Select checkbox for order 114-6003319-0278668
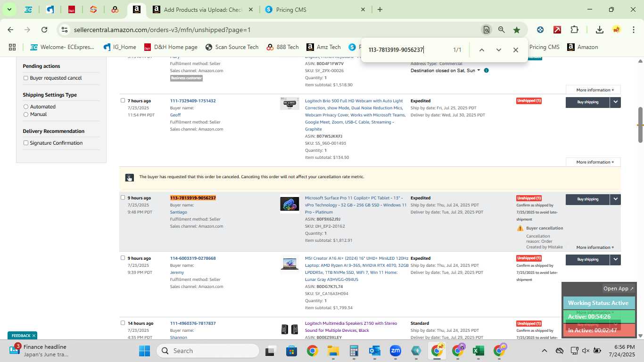This screenshot has width=644, height=362. 123,258
